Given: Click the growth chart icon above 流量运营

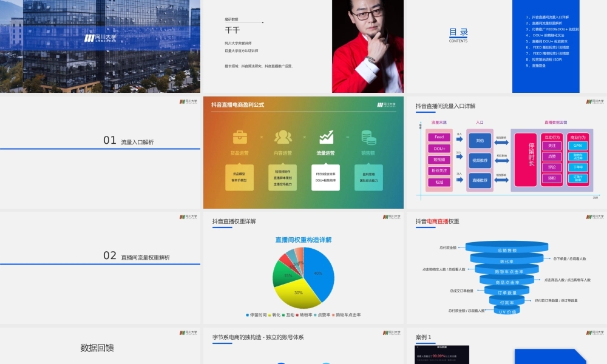Looking at the screenshot, I should [x=326, y=136].
